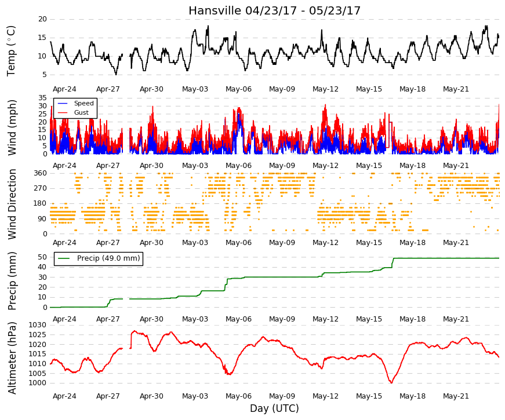This screenshot has width=505, height=420.
Task: Click the Precip (mm) axis label
Action: [x=12, y=281]
